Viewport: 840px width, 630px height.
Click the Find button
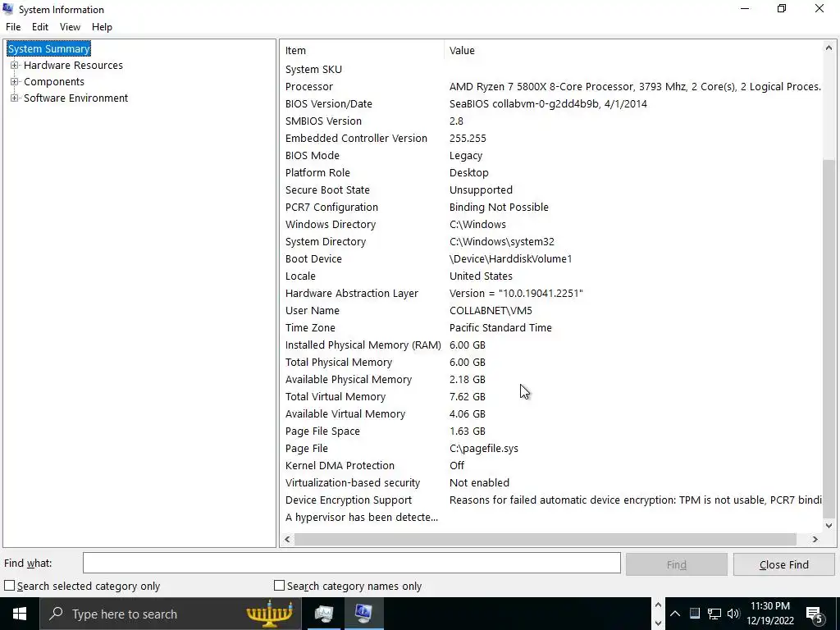(676, 564)
